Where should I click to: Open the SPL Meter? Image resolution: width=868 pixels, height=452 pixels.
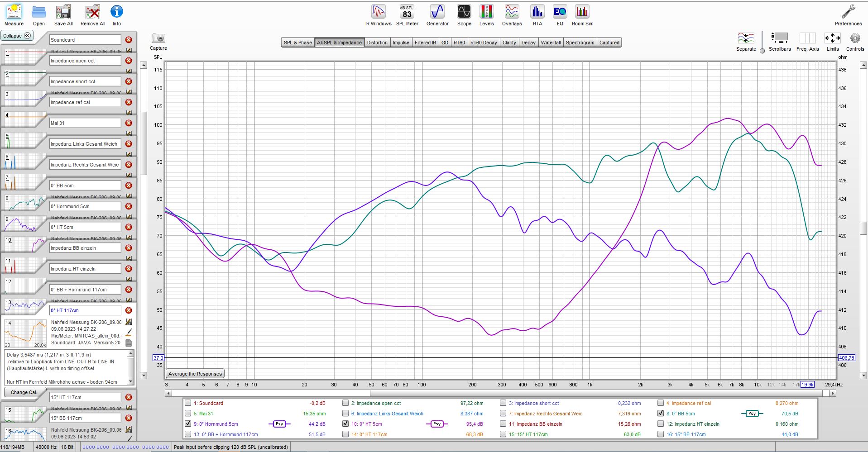[x=407, y=15]
